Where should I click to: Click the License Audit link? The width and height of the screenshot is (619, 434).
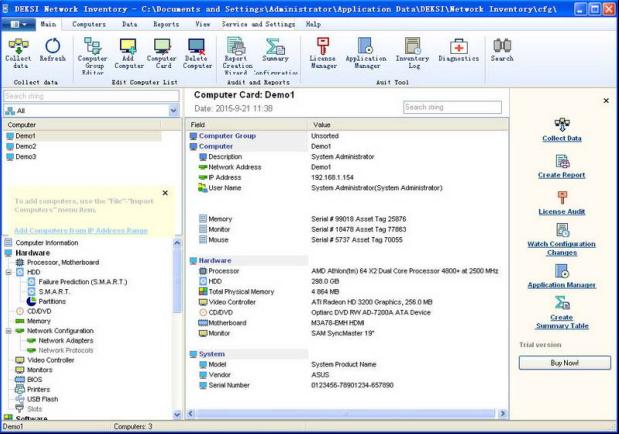tap(562, 212)
